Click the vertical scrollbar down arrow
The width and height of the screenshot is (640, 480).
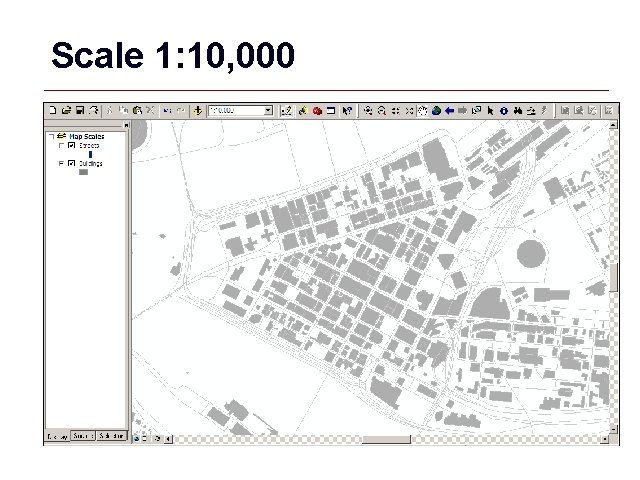[x=613, y=429]
